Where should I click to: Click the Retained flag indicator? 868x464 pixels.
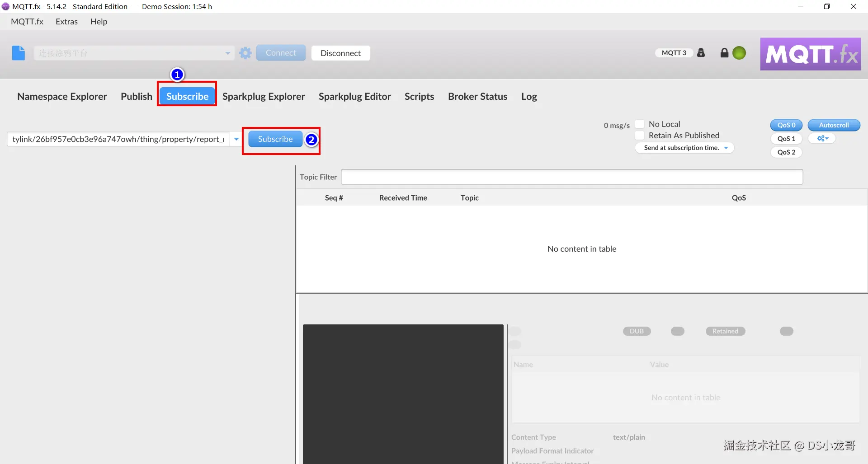[x=725, y=331]
